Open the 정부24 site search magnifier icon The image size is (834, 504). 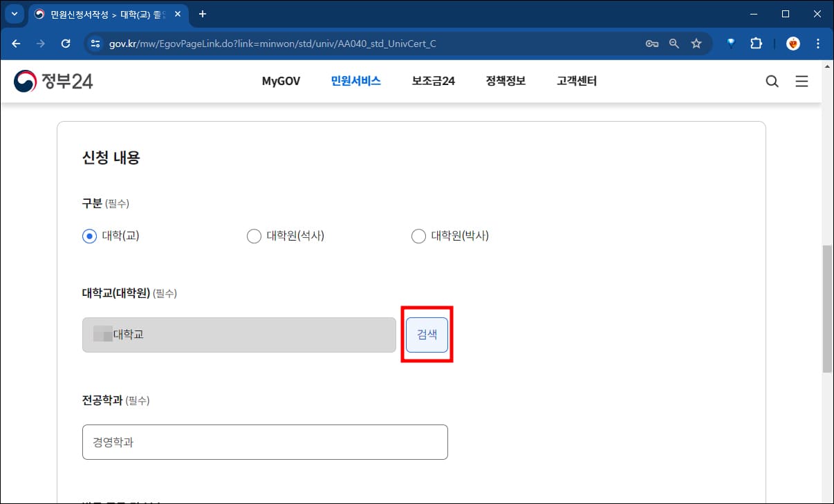coord(772,81)
